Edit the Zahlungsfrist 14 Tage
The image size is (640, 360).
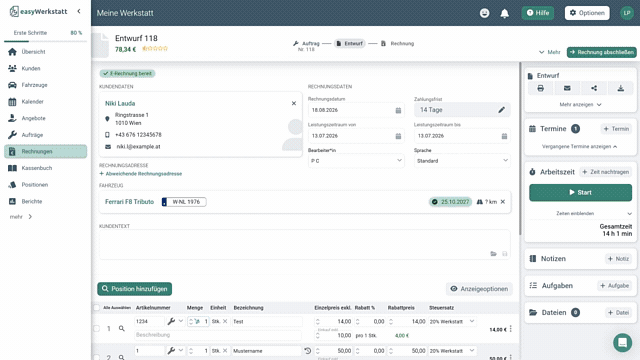pos(502,110)
